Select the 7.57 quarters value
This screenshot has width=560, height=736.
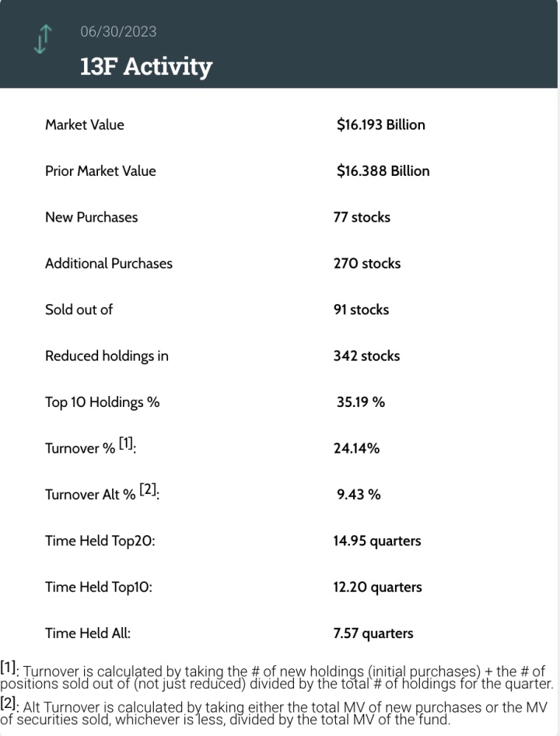coord(373,633)
